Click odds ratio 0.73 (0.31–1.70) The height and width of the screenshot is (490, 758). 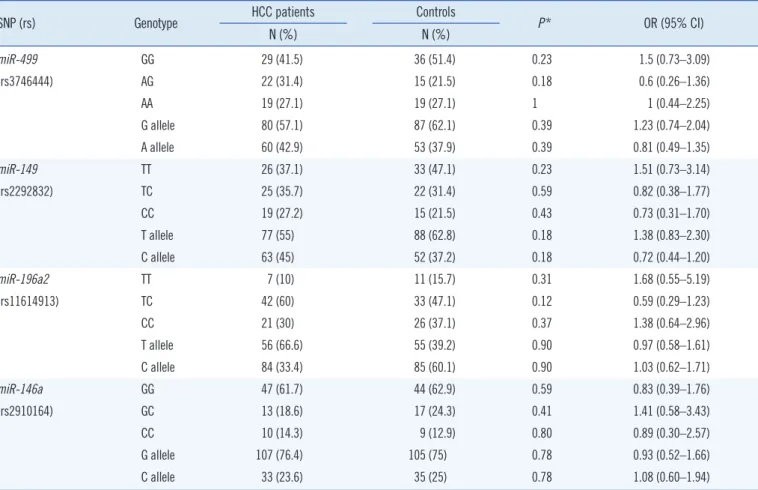tap(672, 214)
